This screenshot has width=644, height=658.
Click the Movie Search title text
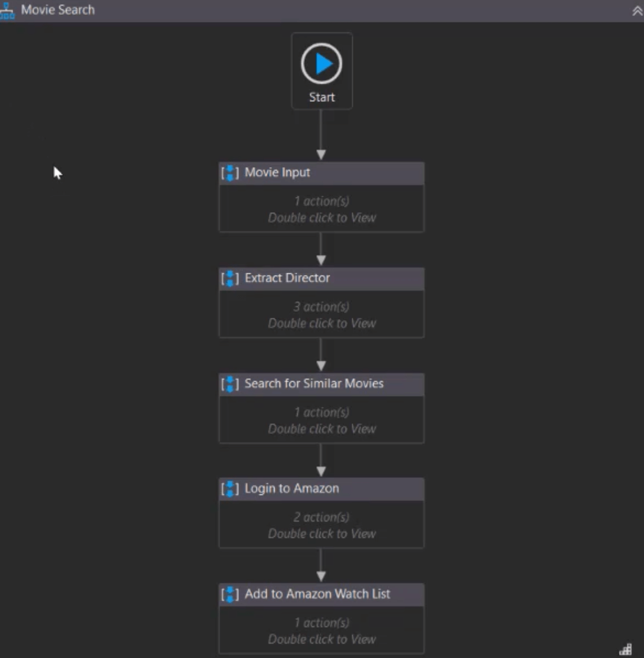coord(58,10)
